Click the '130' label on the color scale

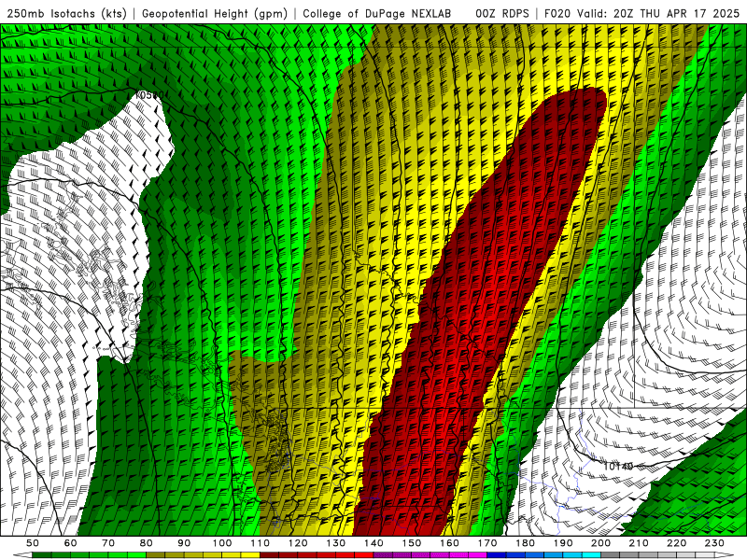coord(336,543)
